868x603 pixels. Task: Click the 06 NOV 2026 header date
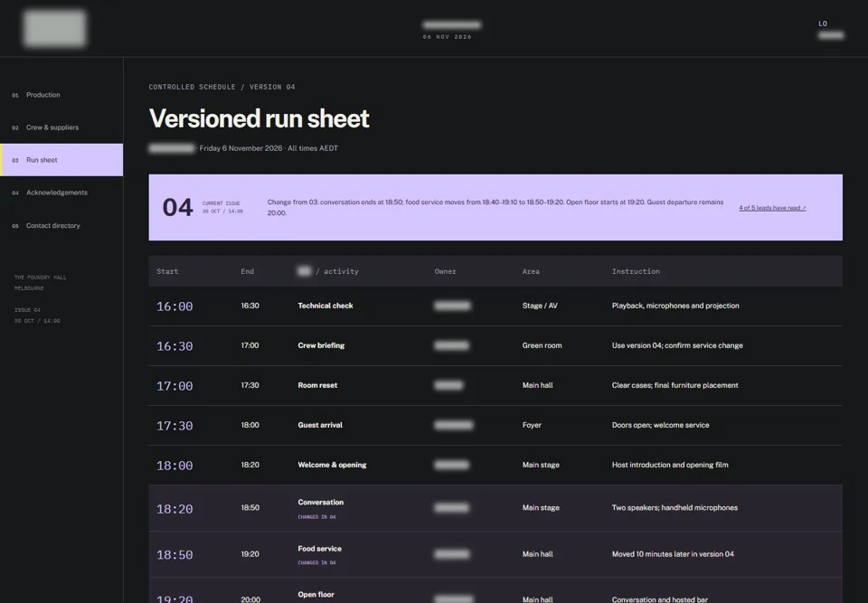(x=448, y=37)
